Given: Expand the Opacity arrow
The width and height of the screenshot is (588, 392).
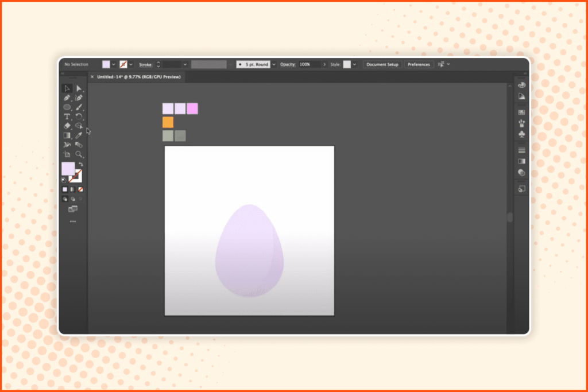Looking at the screenshot, I should click(x=324, y=64).
